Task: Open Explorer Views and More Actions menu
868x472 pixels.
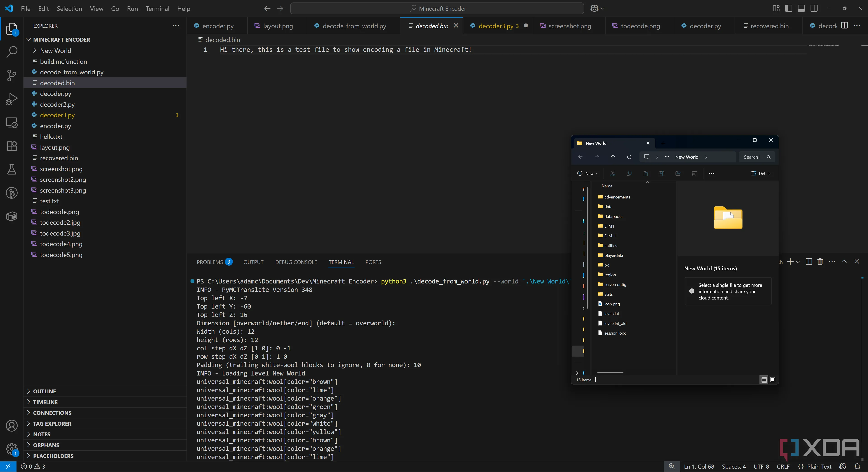Action: [x=176, y=26]
